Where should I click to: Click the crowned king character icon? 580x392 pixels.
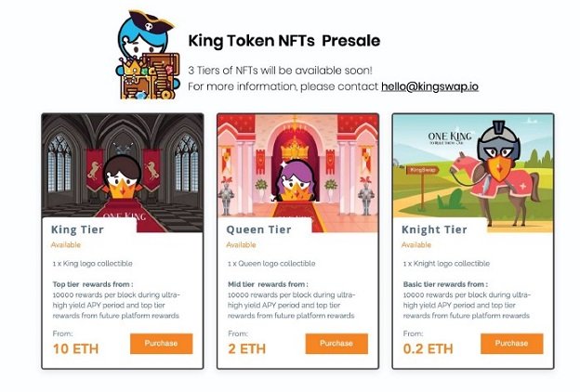click(x=123, y=177)
